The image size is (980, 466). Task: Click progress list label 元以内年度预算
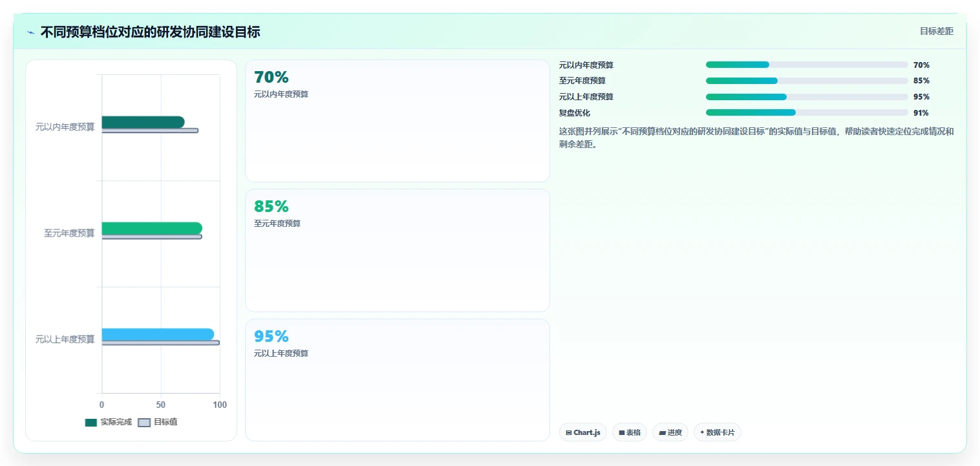(x=586, y=65)
